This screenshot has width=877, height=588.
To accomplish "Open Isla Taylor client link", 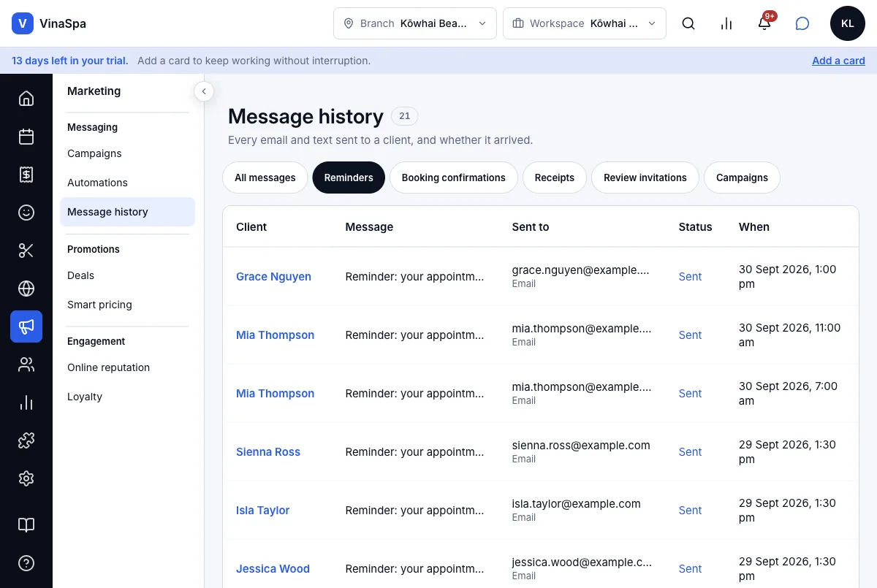I will [262, 510].
